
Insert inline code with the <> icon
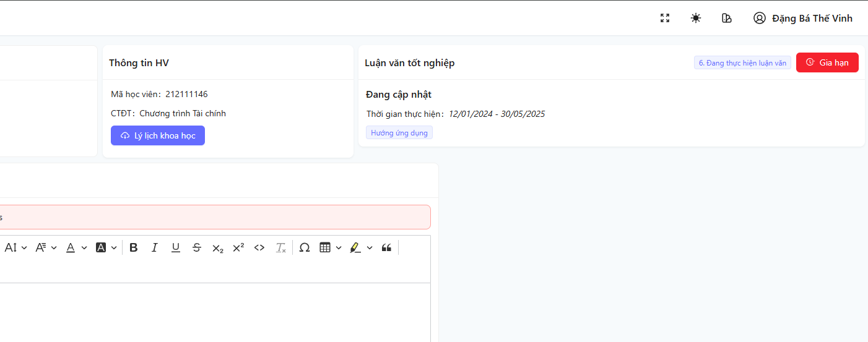click(259, 248)
